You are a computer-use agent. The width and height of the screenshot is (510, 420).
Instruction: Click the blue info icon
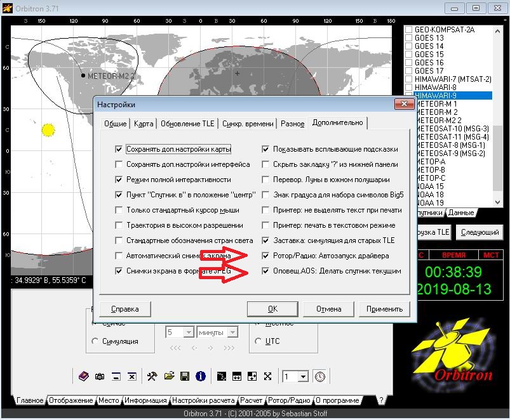click(201, 376)
